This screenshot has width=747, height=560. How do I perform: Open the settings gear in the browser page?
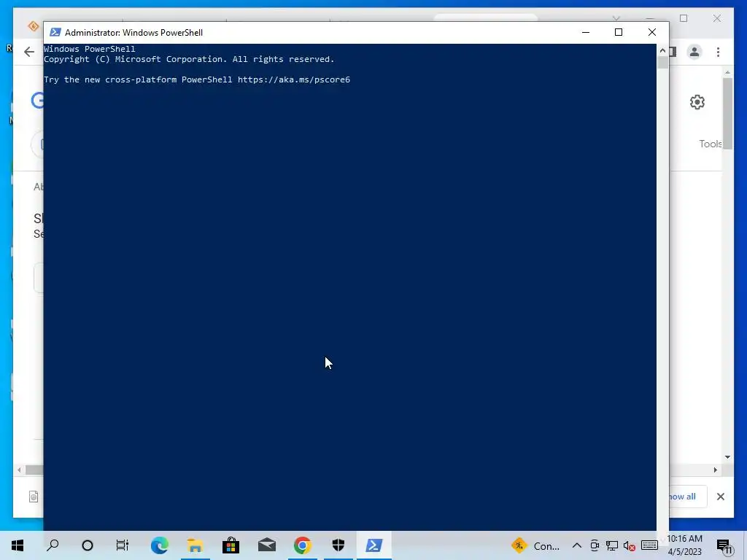[x=697, y=102]
